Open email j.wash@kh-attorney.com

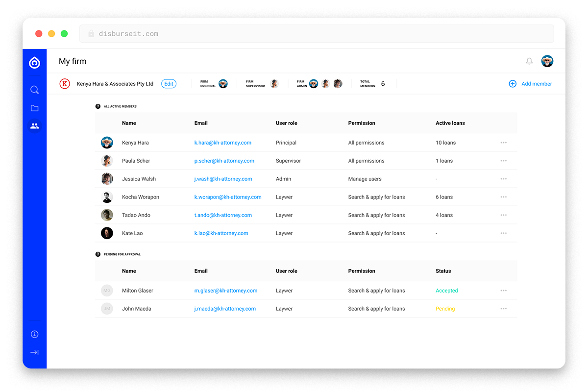click(223, 179)
